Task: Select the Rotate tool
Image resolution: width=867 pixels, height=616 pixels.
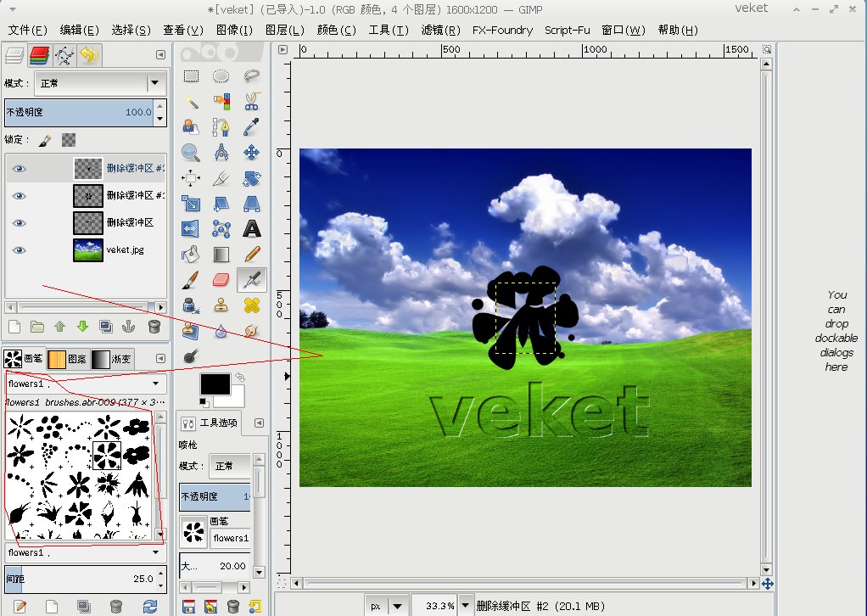Action: 252,178
